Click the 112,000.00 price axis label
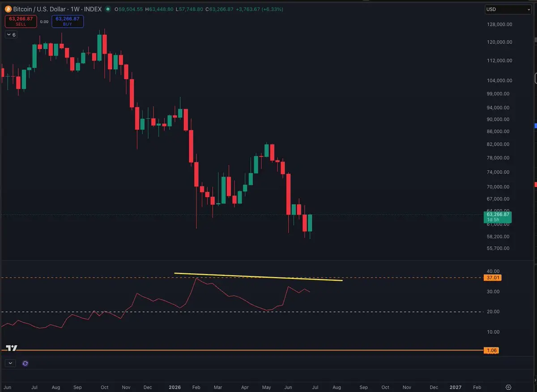This screenshot has height=392, width=537. 499,60
